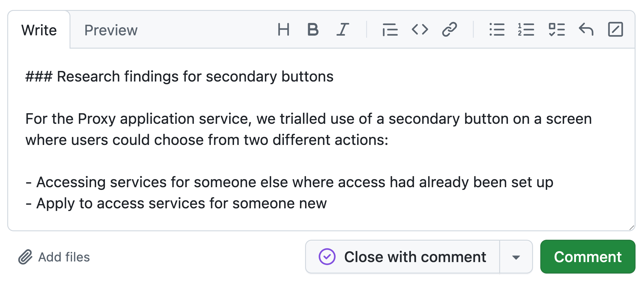Viewport: 644px width, 282px height.
Task: Open saved replies with the reply icon
Action: click(x=586, y=30)
